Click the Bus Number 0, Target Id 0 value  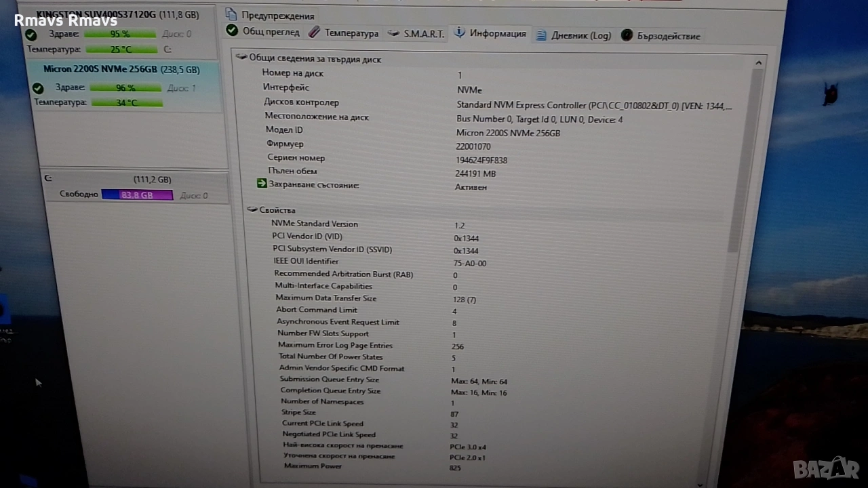coord(540,119)
